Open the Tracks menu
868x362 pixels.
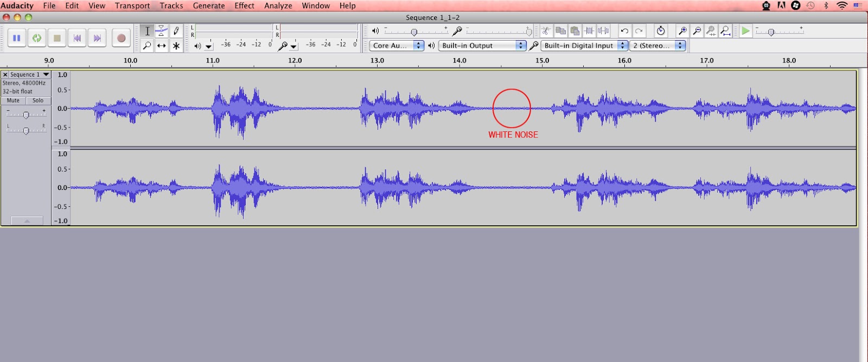(x=171, y=5)
